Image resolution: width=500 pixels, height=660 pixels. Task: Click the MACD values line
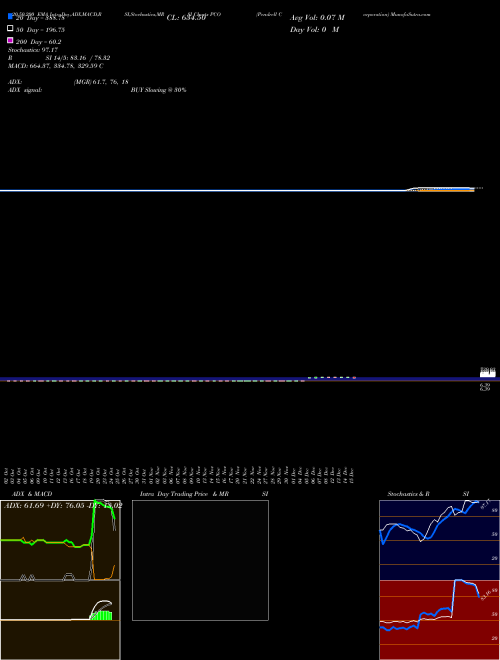coord(56,66)
